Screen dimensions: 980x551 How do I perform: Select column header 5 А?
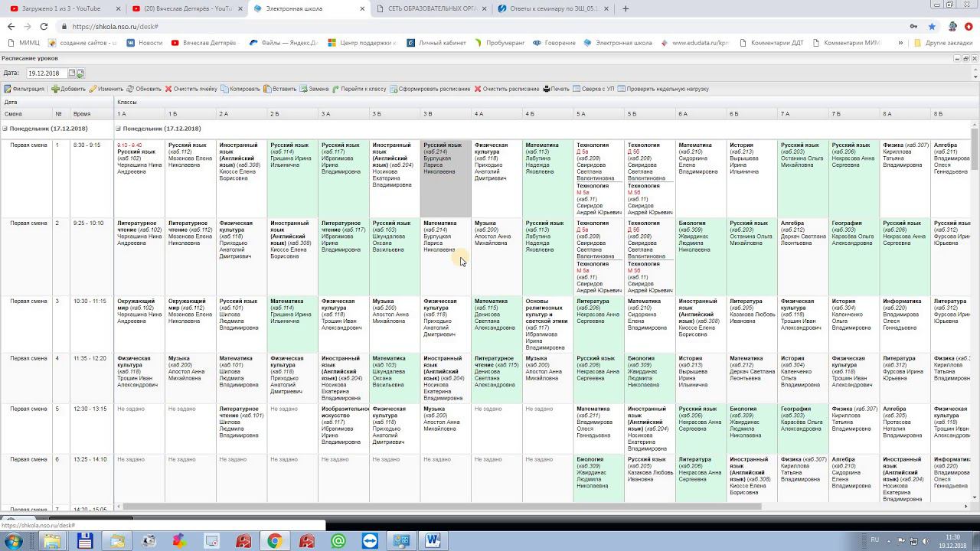click(x=599, y=113)
